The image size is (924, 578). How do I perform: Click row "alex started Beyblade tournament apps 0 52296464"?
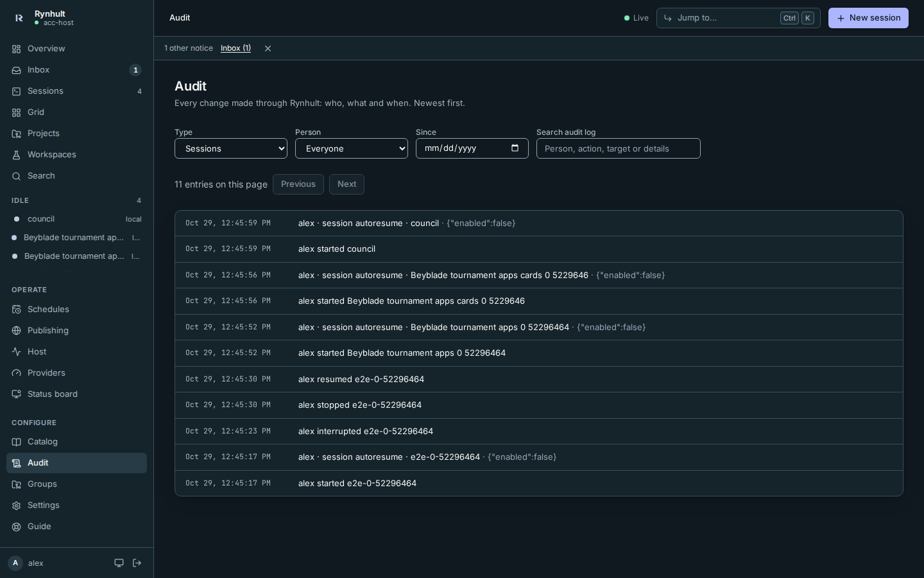[539, 353]
